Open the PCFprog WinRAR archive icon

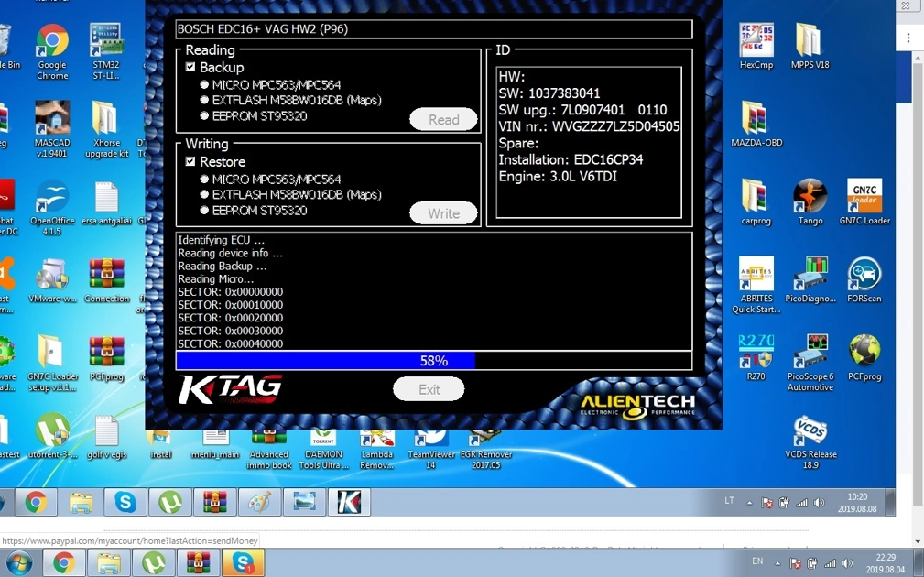[x=106, y=360]
